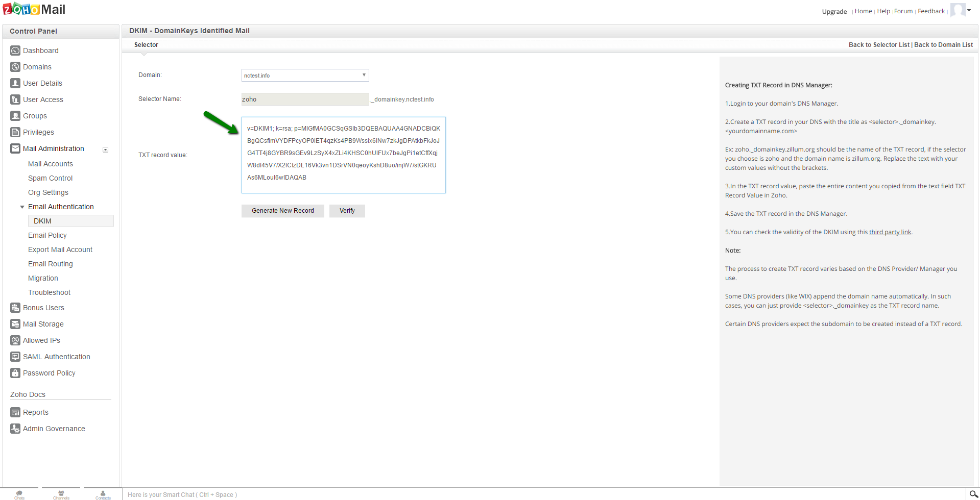Open the third party link for DKIM validity

890,232
